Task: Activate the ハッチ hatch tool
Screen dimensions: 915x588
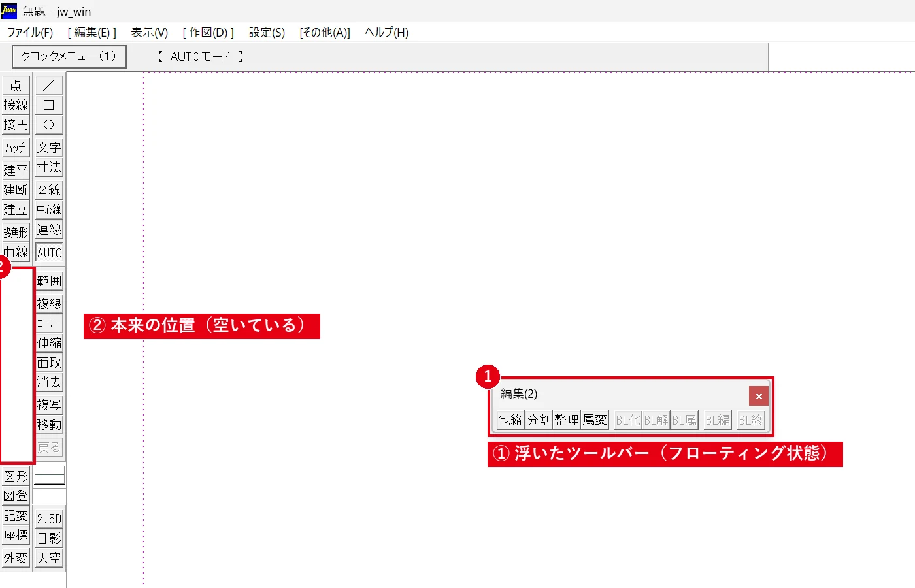Action: tap(16, 148)
